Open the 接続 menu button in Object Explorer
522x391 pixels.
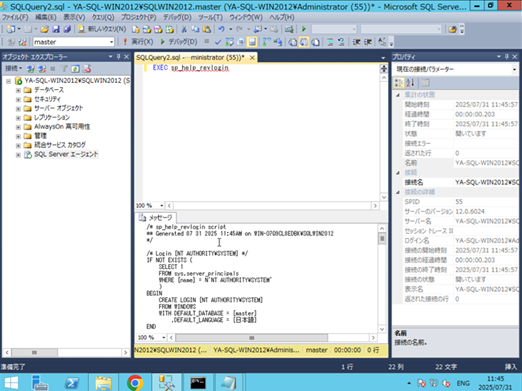[13, 69]
